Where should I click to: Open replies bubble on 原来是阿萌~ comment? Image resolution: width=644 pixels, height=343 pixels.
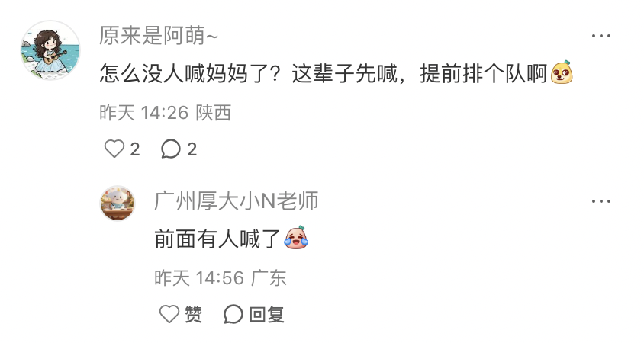click(170, 149)
